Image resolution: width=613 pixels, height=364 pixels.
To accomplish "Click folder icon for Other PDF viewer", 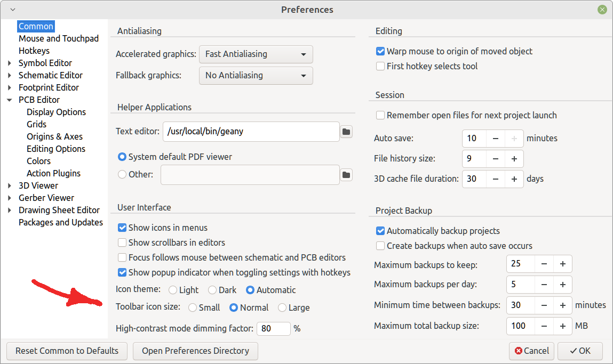I will (346, 175).
